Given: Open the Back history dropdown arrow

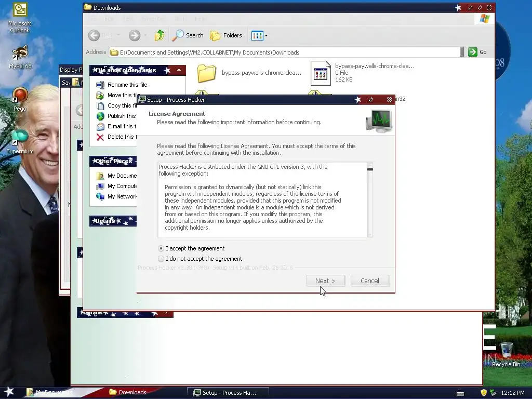Looking at the screenshot, I should pos(118,35).
